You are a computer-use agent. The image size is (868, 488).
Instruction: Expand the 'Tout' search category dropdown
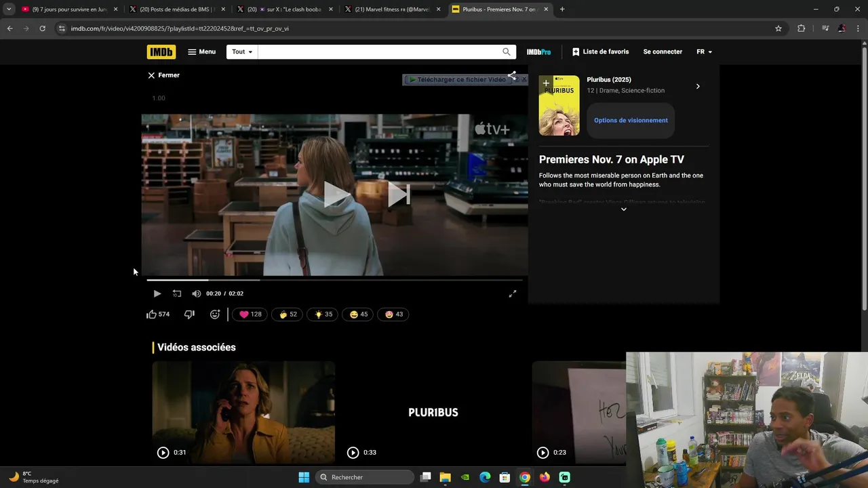pyautogui.click(x=242, y=52)
